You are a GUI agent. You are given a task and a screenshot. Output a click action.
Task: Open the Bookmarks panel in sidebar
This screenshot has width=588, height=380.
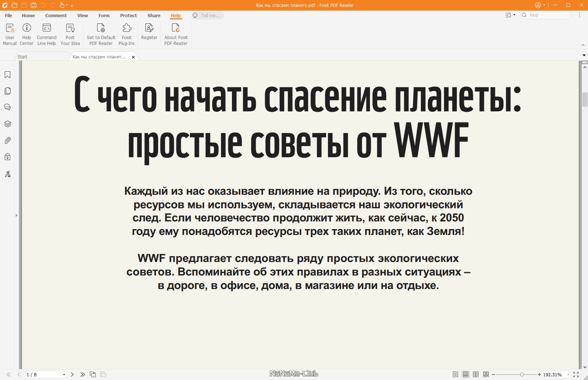pyautogui.click(x=7, y=75)
